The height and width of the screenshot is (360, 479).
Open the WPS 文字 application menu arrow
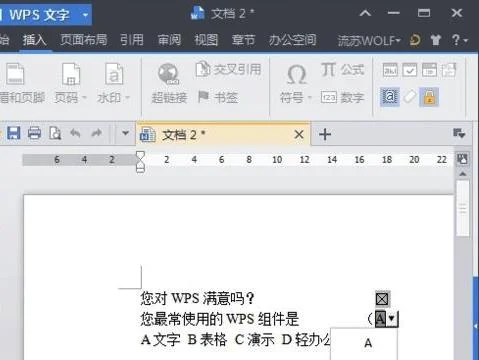(x=85, y=15)
